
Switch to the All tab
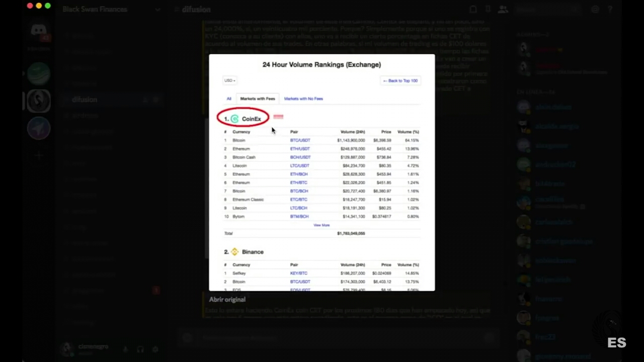(229, 99)
